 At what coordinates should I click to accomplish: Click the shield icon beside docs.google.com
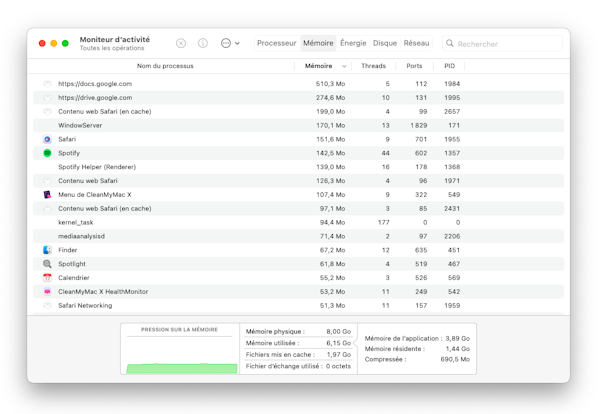point(47,84)
